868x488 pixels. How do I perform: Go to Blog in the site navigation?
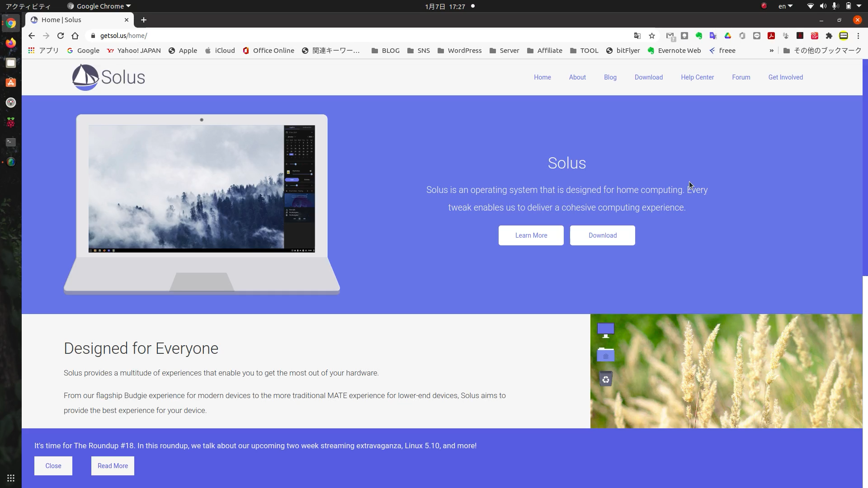click(610, 77)
